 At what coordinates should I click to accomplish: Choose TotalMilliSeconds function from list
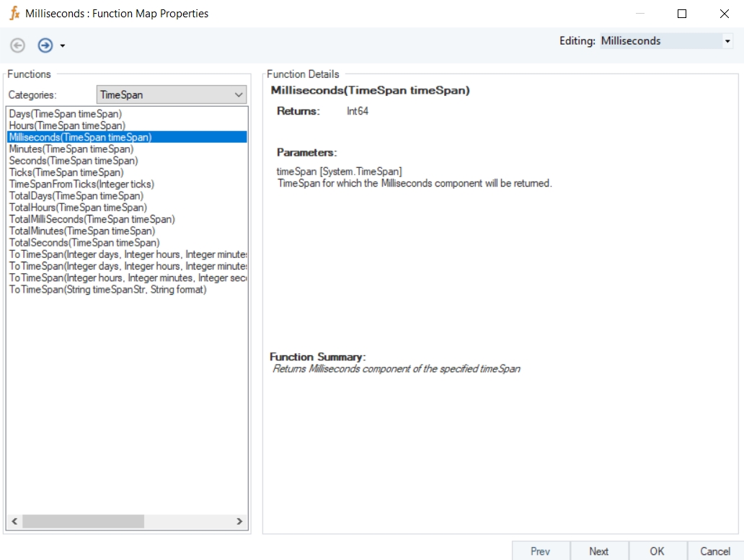tap(92, 219)
